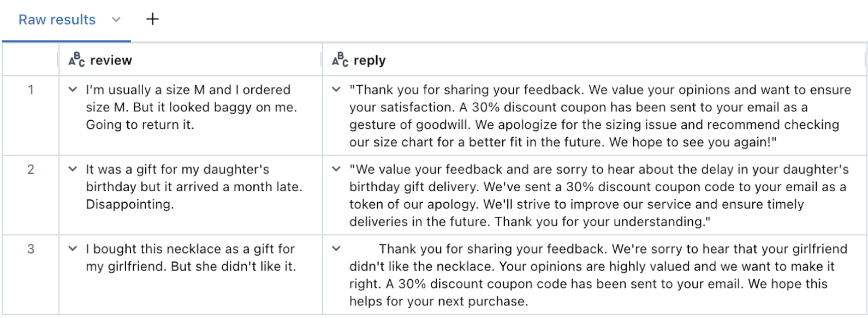The image size is (868, 318).
Task: Click the string type icon beside reply header
Action: coord(340,60)
